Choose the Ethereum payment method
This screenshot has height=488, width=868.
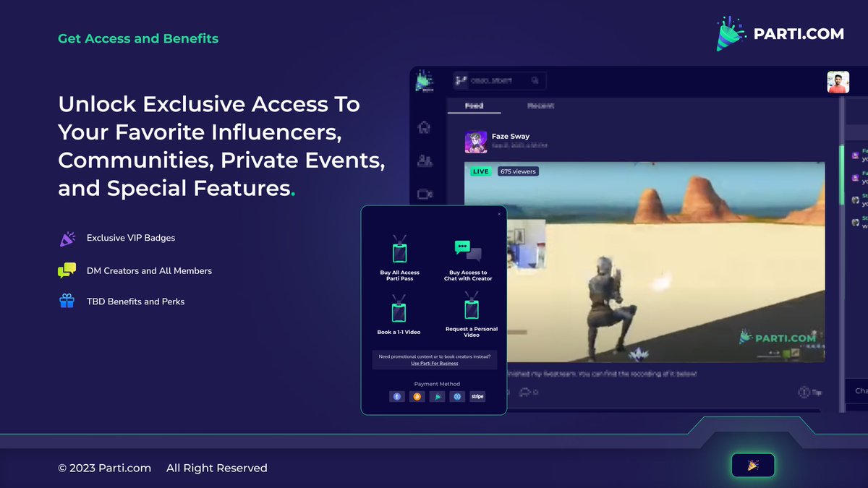(396, 396)
